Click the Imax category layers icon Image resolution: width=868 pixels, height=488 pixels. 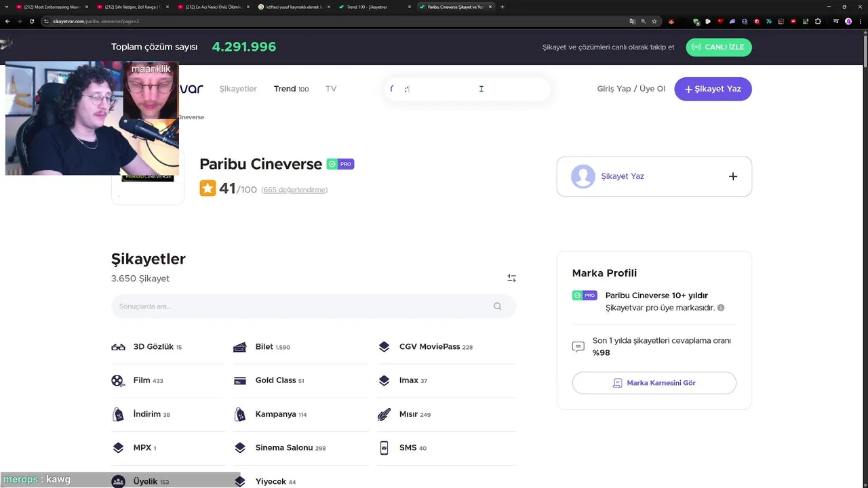tap(384, 381)
